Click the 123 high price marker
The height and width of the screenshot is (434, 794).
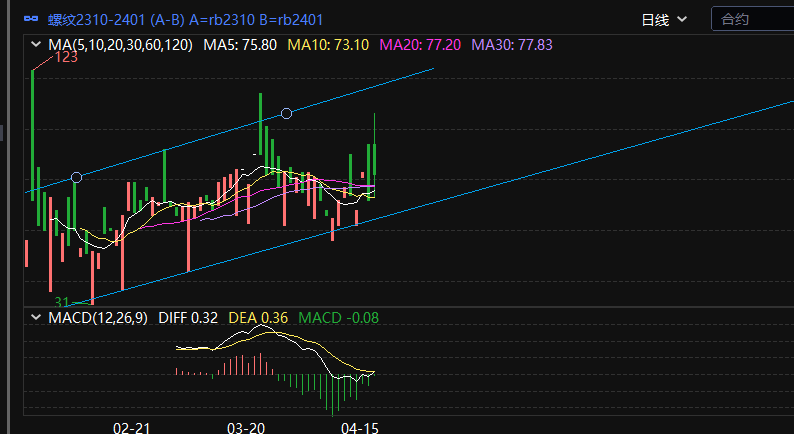click(66, 58)
